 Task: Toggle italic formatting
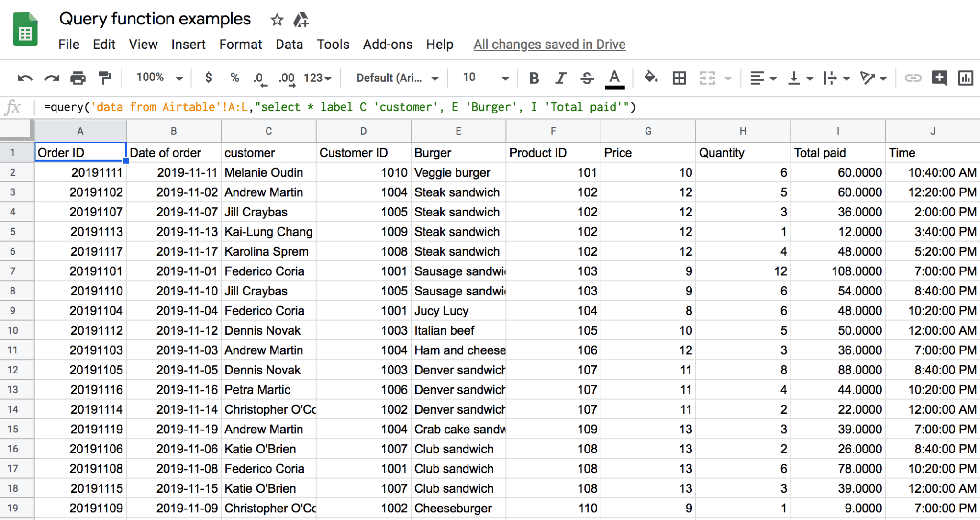tap(560, 78)
